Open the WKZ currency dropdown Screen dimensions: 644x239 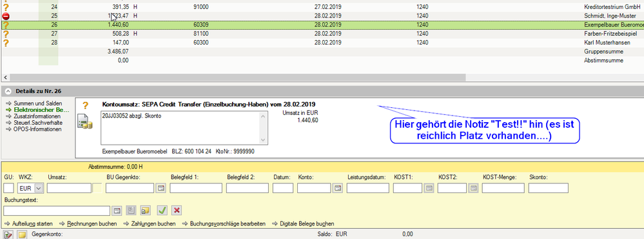[39, 188]
